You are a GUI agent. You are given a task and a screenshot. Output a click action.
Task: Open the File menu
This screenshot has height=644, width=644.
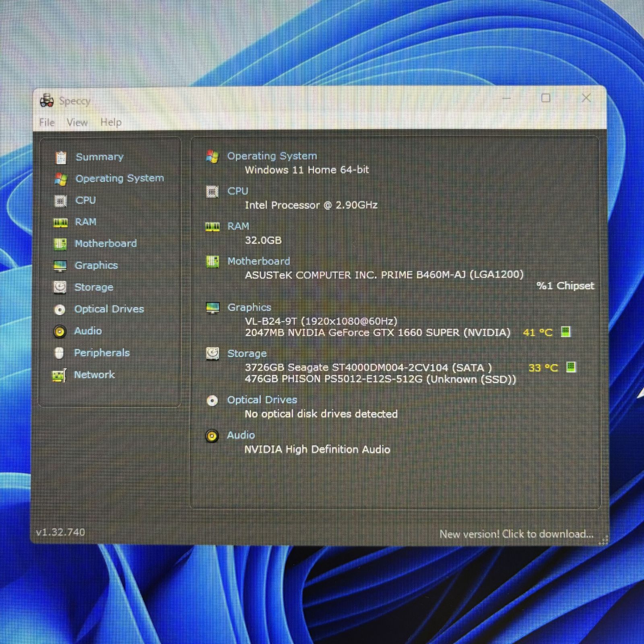tap(47, 122)
